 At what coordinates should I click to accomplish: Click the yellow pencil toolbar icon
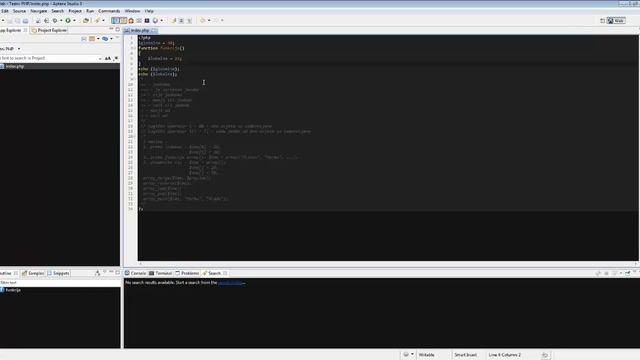97,20
